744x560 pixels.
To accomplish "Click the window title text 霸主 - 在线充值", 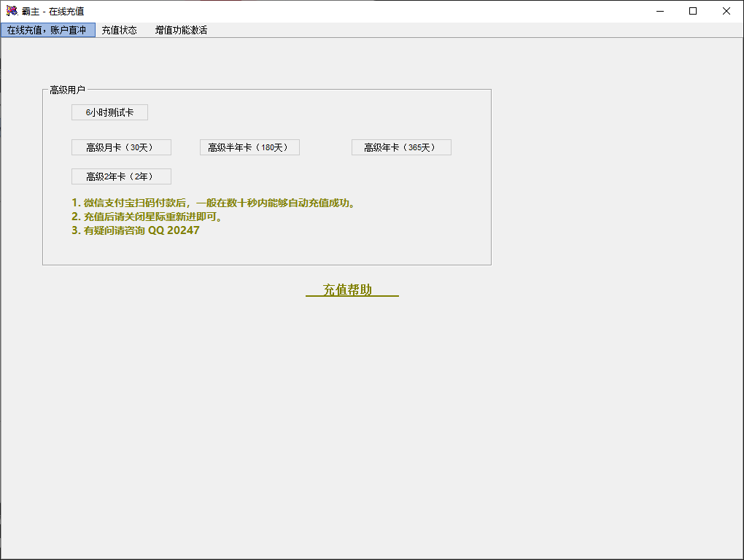I will coord(53,11).
